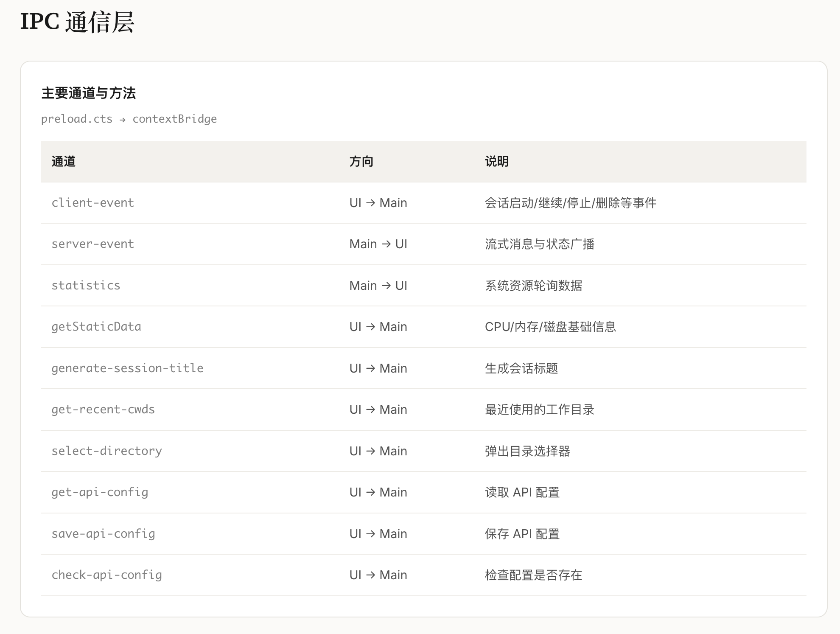The width and height of the screenshot is (840, 634).
Task: Click Main → UI direction in statistics row
Action: point(378,286)
